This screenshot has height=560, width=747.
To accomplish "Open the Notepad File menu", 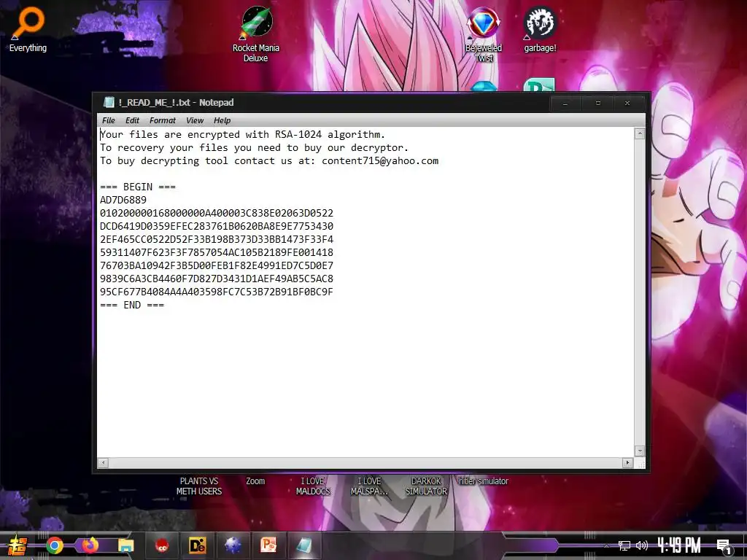I will tap(109, 120).
